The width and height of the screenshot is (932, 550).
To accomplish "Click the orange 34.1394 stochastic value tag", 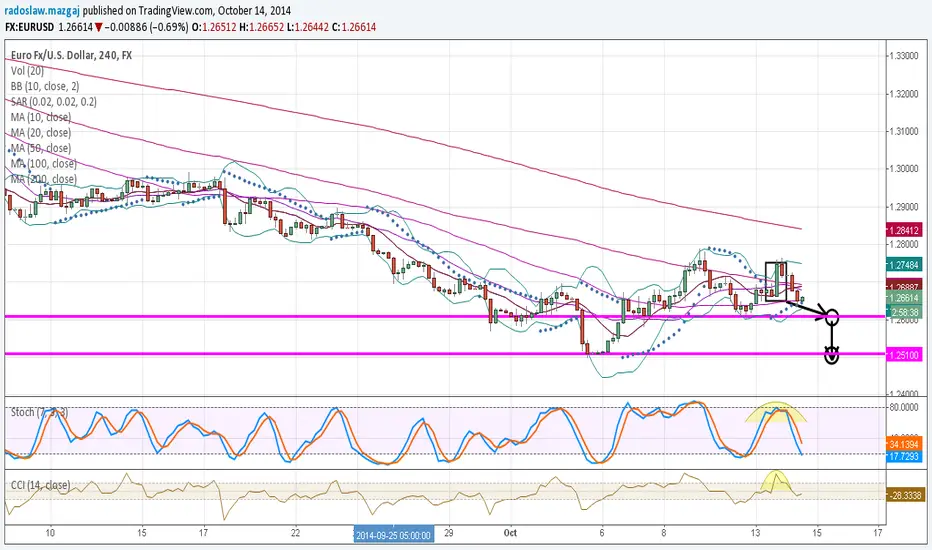I will coord(903,444).
